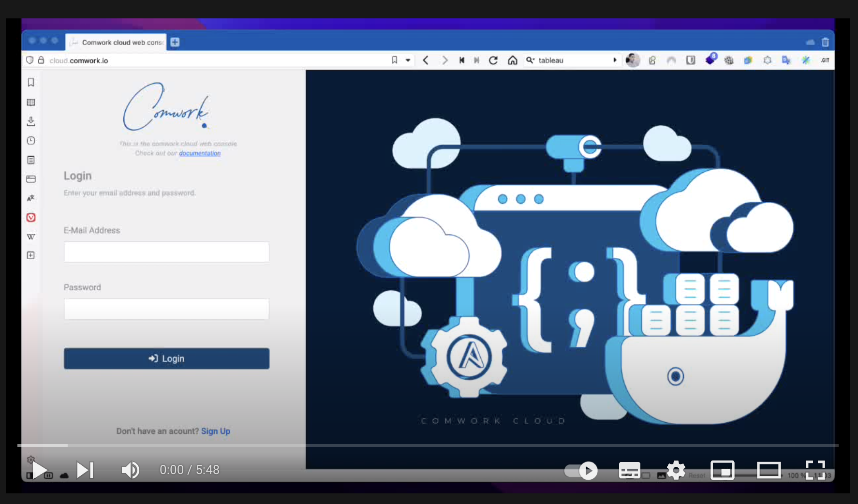
Task: Toggle video subtitles
Action: [x=630, y=470]
